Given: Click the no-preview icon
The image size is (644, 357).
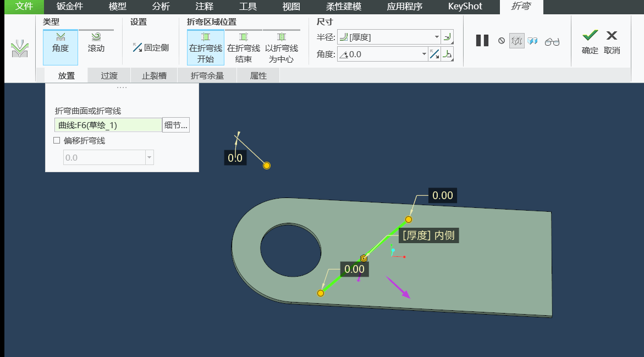Looking at the screenshot, I should coord(502,41).
